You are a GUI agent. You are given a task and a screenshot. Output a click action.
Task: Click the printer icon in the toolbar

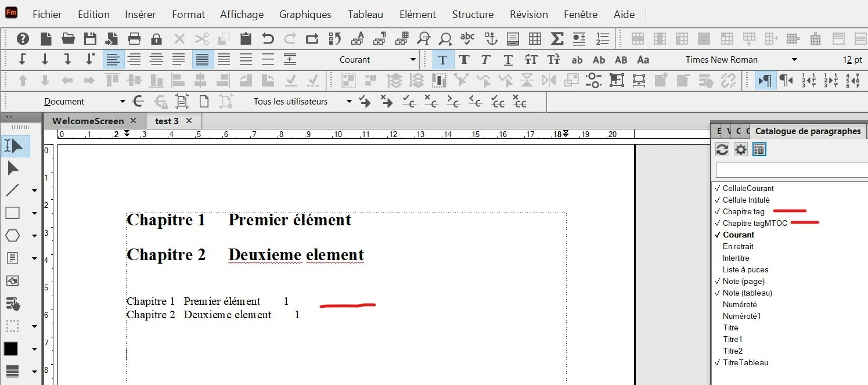(x=134, y=39)
